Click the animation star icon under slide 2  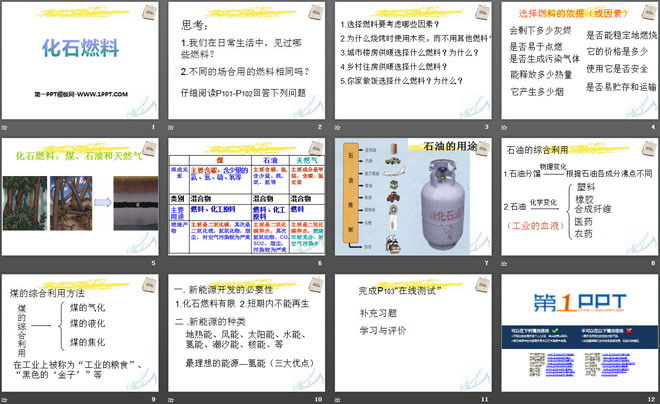[171, 127]
